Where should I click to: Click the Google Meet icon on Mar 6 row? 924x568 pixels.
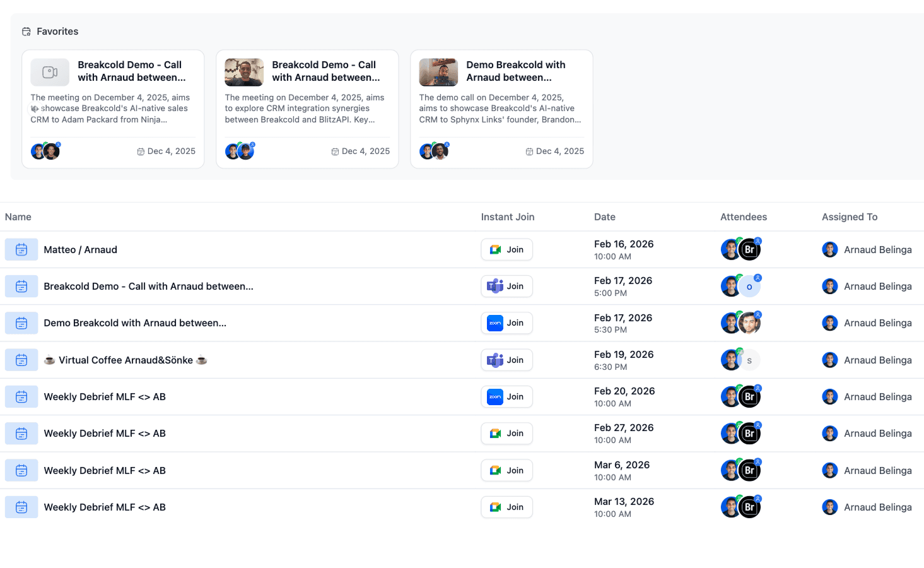pos(494,470)
